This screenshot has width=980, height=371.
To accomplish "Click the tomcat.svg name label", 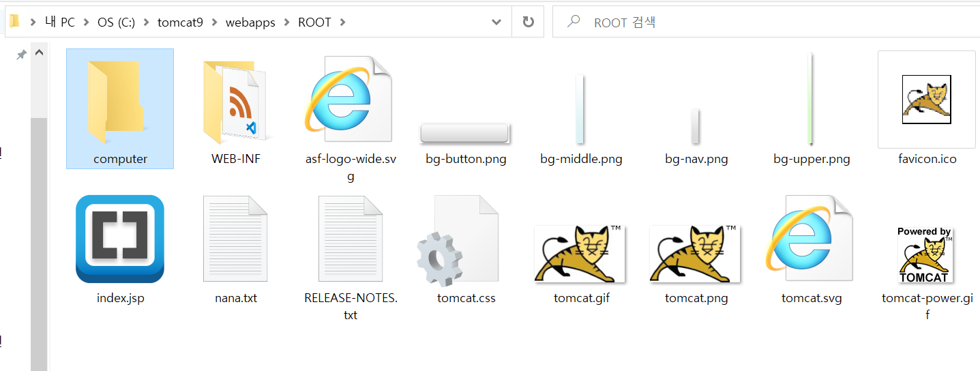I will (x=812, y=298).
